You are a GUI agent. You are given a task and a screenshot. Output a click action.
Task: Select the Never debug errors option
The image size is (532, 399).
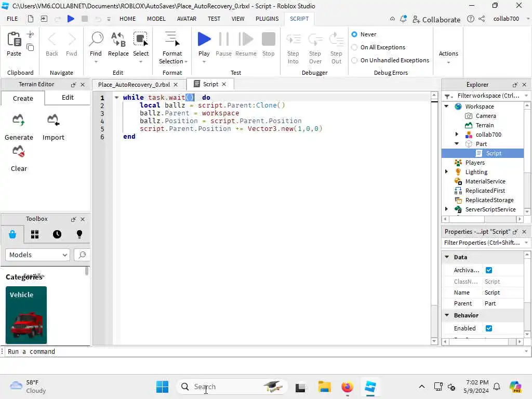coord(354,34)
